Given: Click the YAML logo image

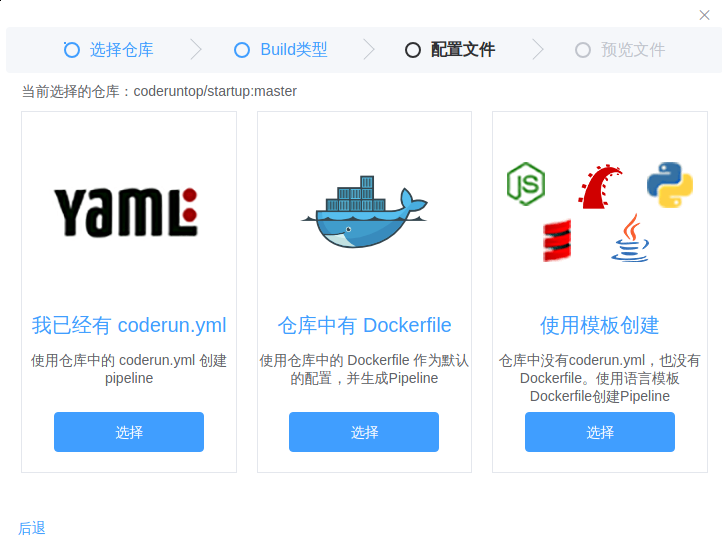Looking at the screenshot, I should click(x=126, y=212).
